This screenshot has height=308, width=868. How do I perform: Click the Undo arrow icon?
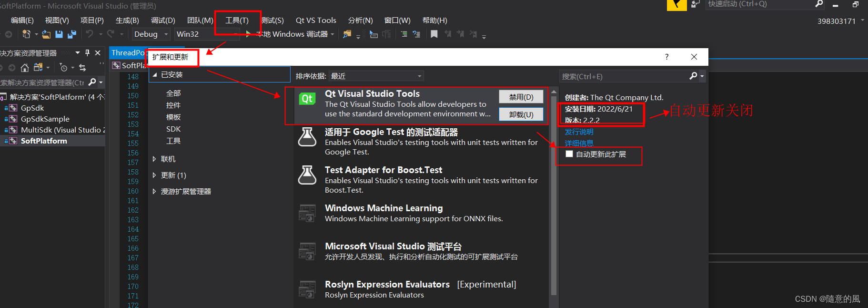point(90,34)
